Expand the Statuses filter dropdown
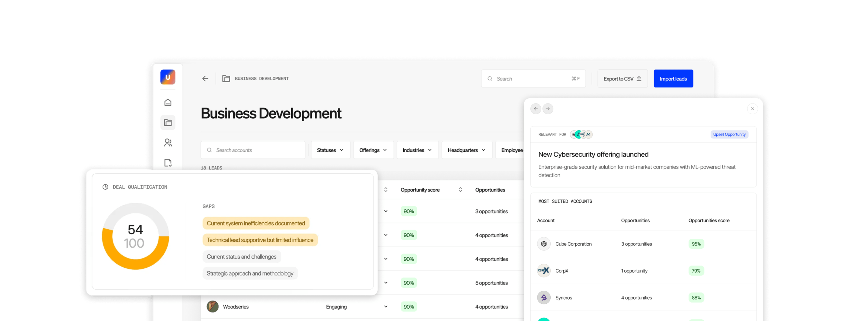 330,150
